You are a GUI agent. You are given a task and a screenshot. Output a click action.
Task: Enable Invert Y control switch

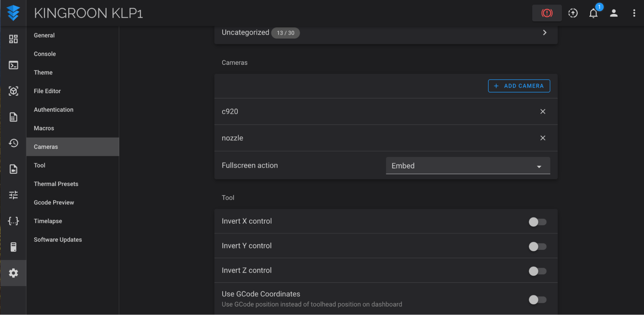(537, 246)
